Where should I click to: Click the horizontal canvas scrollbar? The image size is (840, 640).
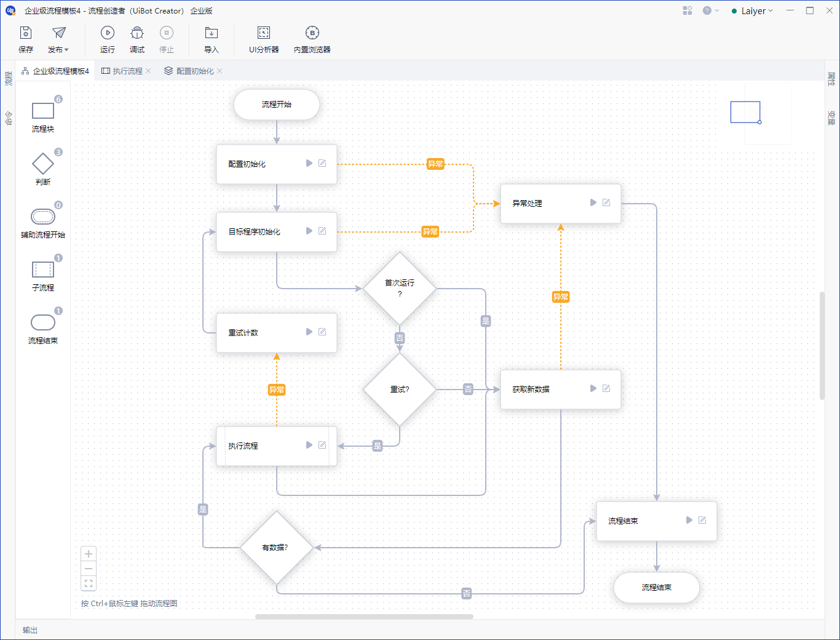(364, 616)
